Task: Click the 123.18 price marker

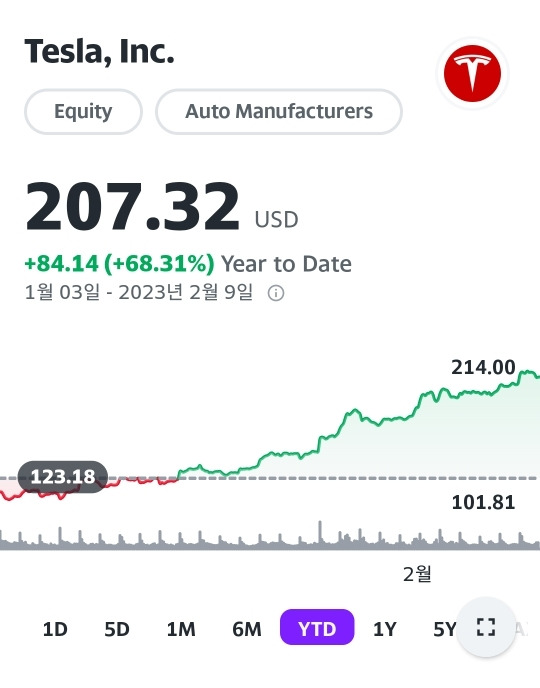Action: [63, 477]
